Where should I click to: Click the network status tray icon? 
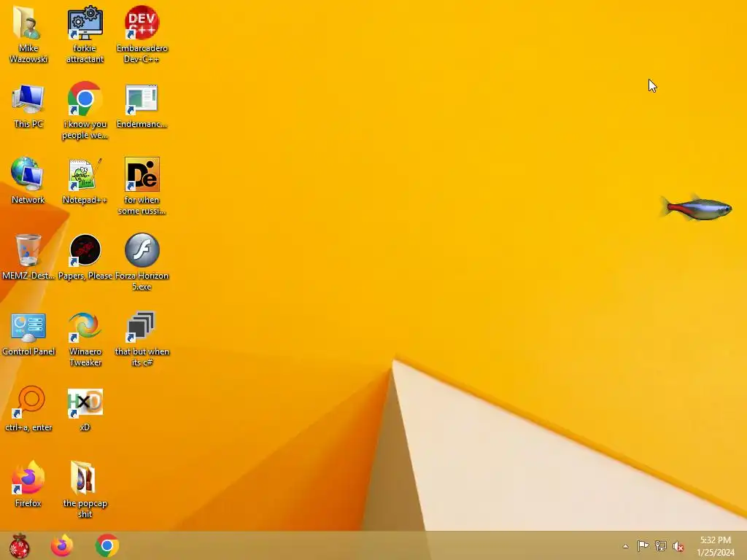[x=661, y=545]
